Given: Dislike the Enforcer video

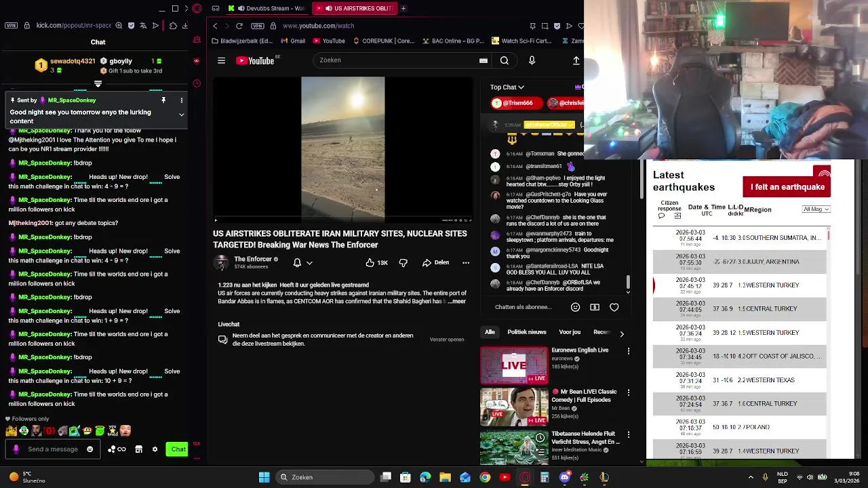Looking at the screenshot, I should [403, 262].
